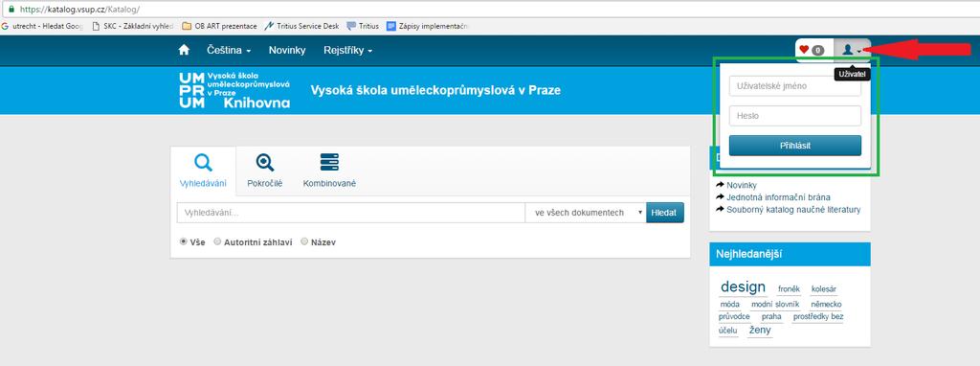Image resolution: width=980 pixels, height=366 pixels.
Task: Open Novinky in the top navigation
Action: point(287,50)
